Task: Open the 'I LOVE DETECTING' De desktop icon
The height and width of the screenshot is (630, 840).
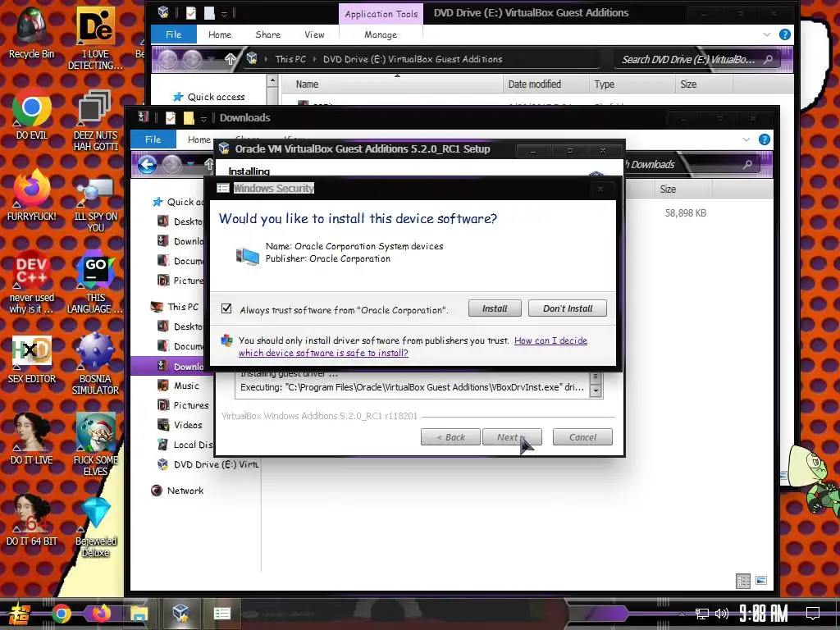Action: (95, 39)
